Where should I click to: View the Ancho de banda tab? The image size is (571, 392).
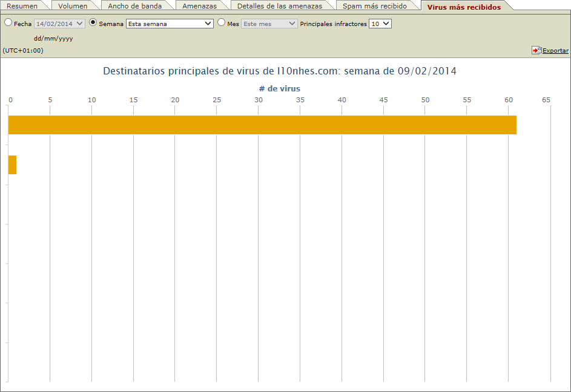point(134,5)
